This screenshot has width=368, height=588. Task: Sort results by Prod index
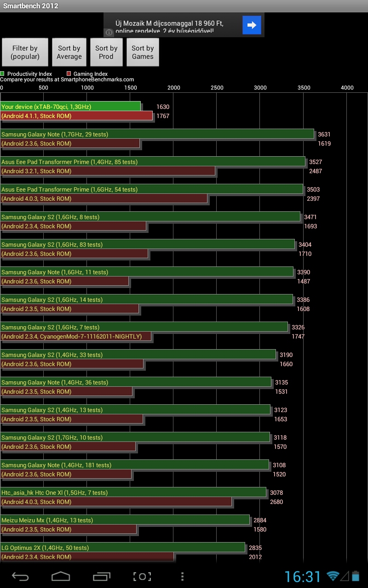tap(106, 52)
